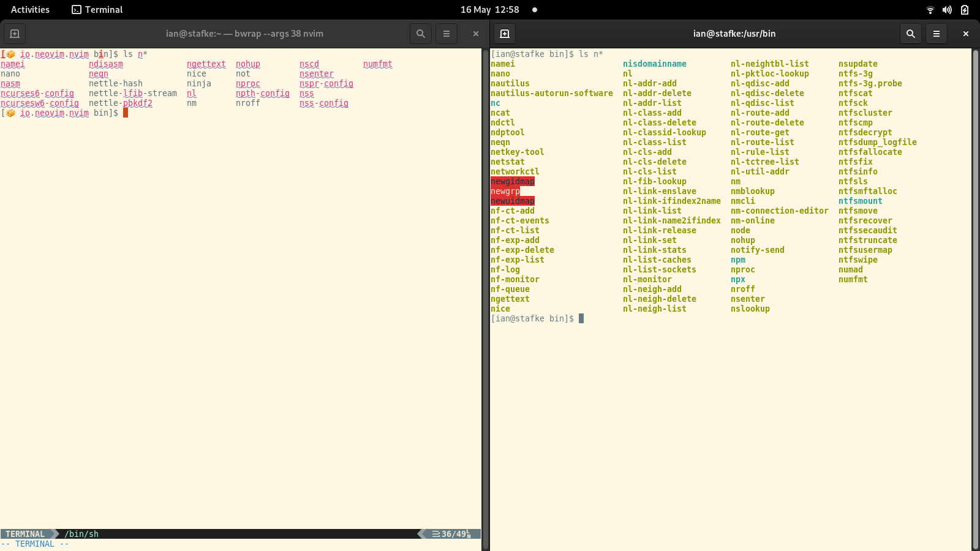This screenshot has width=980, height=551.
Task: Click 'ndisasm' in left terminal
Action: [x=106, y=64]
